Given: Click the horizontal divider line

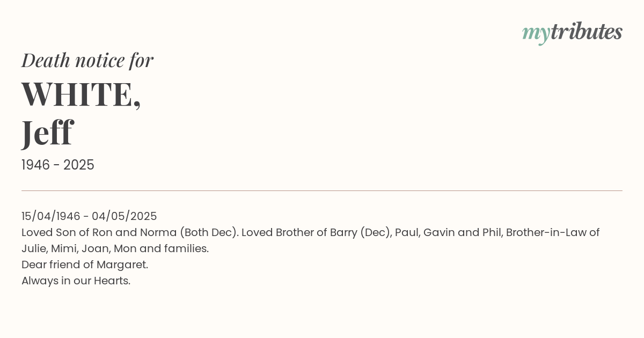Looking at the screenshot, I should (322, 190).
